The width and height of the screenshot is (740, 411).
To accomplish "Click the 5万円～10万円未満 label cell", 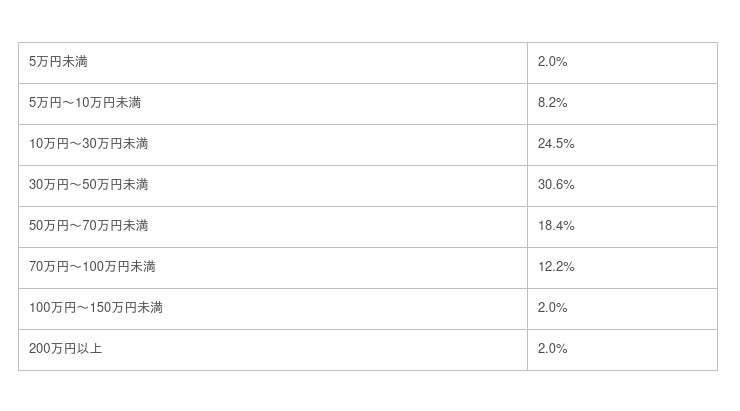I will [85, 103].
